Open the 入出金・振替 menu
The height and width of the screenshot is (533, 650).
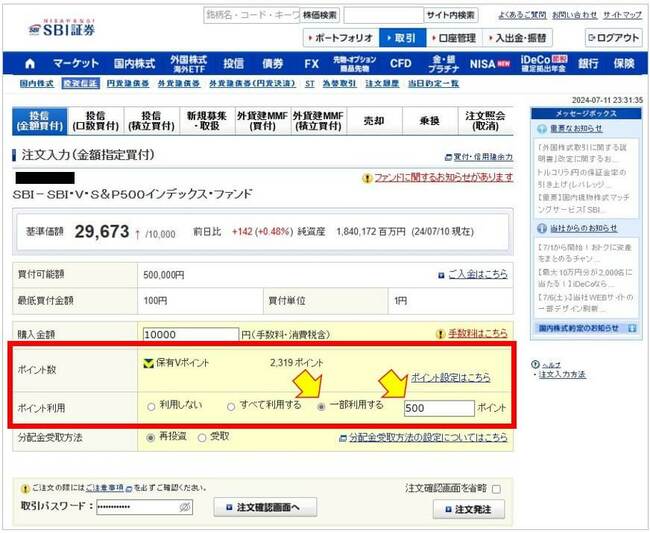pyautogui.click(x=518, y=38)
